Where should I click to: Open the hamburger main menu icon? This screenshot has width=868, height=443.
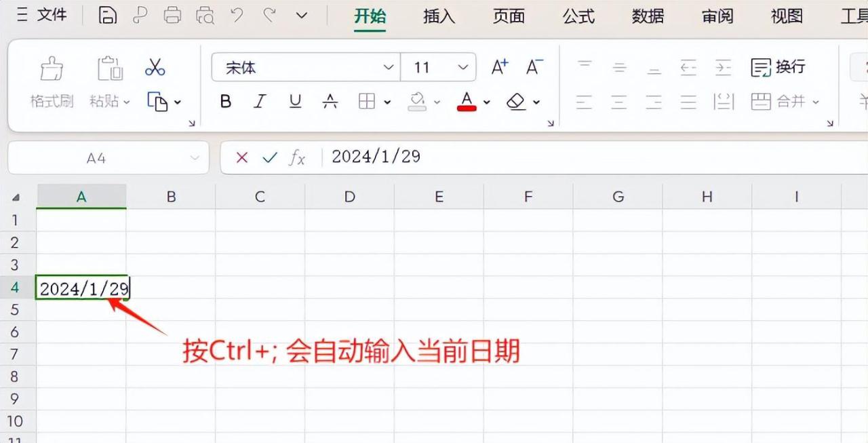[22, 15]
